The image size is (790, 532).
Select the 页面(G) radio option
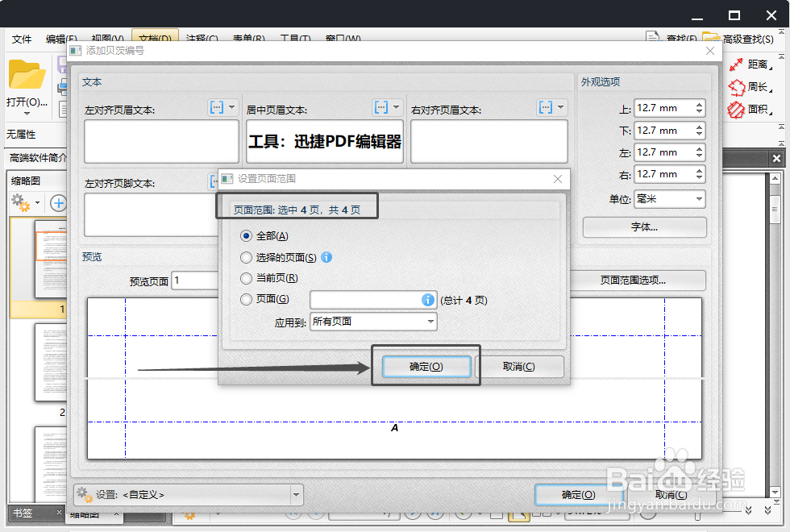[246, 299]
